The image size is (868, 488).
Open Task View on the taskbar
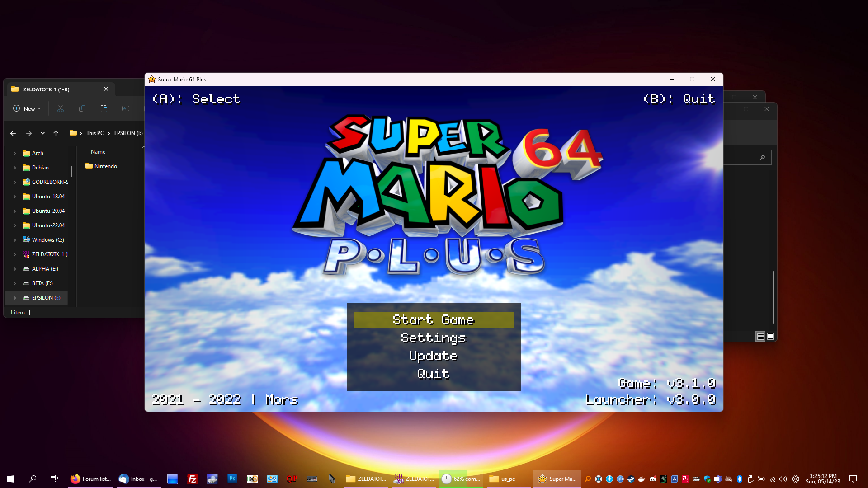coord(54,479)
